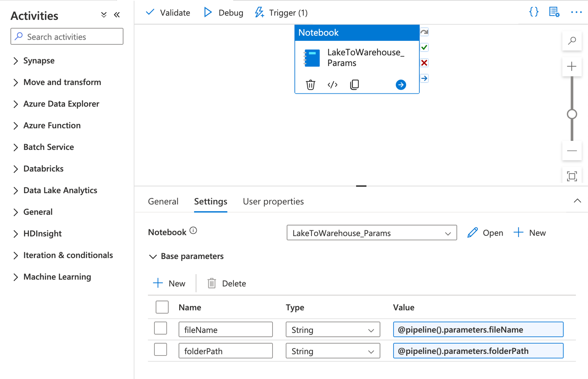
Task: Click the Upon completion arrow connector
Action: click(x=424, y=78)
